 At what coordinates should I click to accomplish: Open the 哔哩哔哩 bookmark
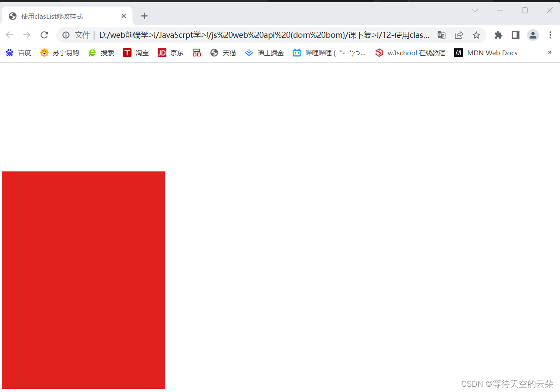tap(329, 53)
